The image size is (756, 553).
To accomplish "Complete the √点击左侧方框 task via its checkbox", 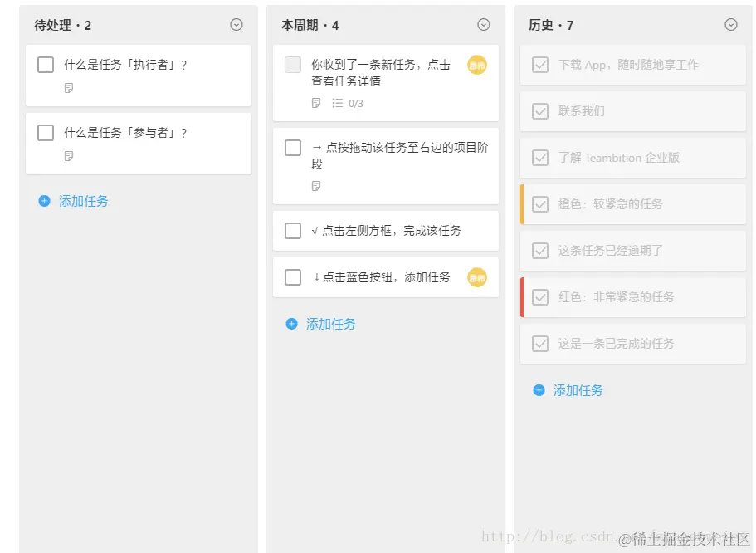I will [293, 231].
